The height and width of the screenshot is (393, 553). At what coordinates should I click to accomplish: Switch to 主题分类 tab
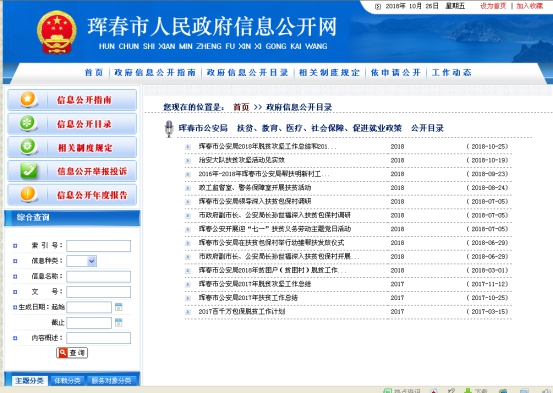29,381
